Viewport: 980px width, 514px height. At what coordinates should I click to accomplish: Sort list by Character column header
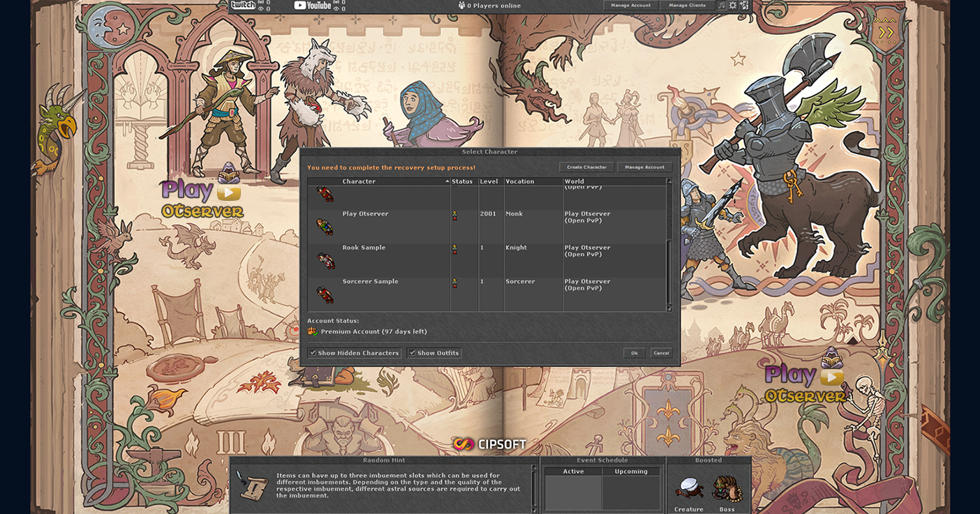click(x=394, y=181)
